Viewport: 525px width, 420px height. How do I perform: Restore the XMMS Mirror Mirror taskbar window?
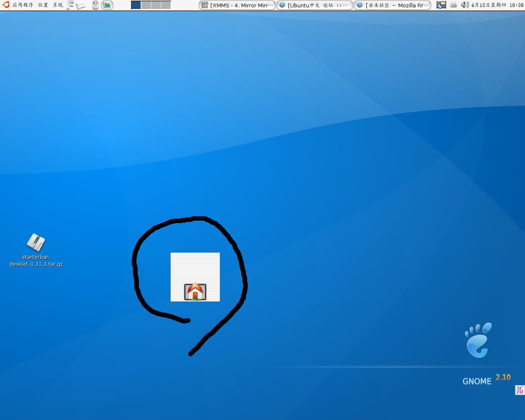237,5
